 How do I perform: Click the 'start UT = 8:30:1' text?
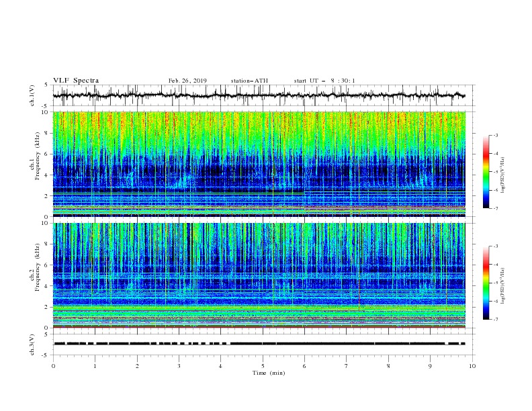[x=324, y=81]
